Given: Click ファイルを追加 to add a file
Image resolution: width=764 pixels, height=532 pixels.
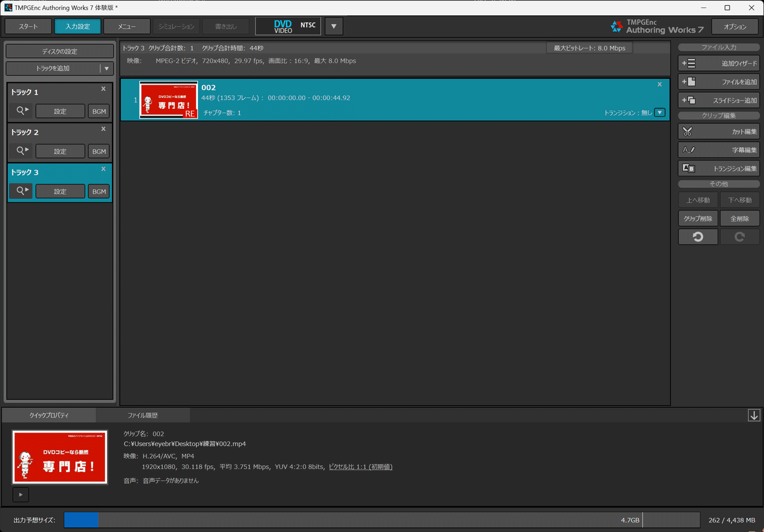Looking at the screenshot, I should (x=718, y=81).
